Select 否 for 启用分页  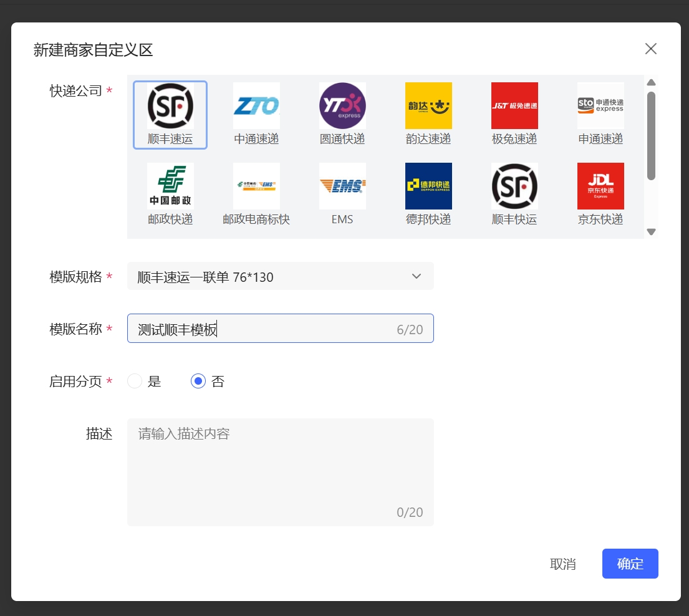tap(198, 381)
